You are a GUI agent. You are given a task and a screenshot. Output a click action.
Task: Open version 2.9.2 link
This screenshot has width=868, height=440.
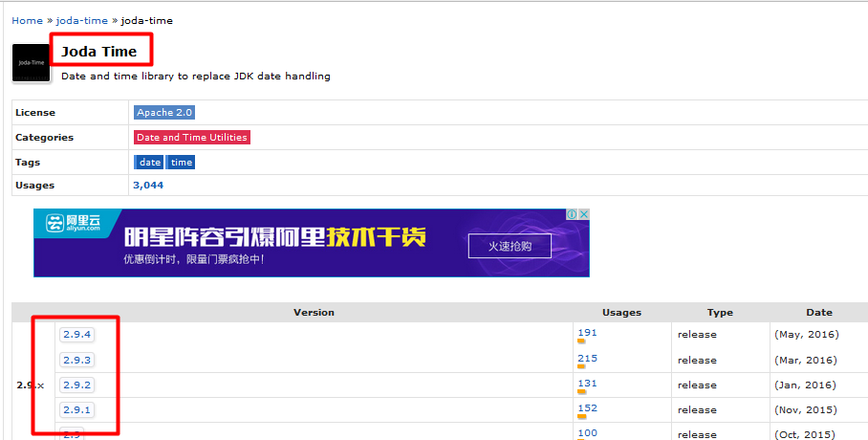coord(76,385)
